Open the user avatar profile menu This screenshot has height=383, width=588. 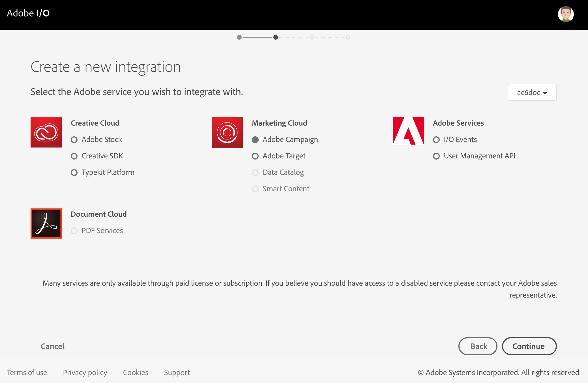(x=566, y=14)
